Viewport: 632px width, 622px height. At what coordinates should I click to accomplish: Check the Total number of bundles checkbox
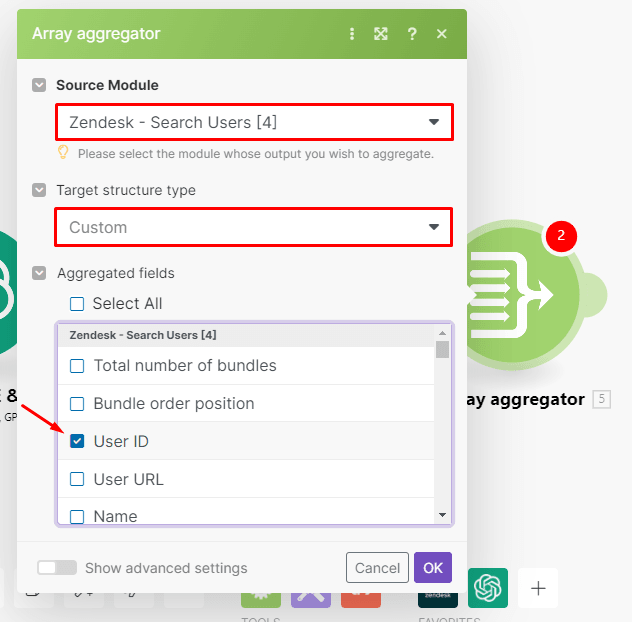[x=77, y=366]
